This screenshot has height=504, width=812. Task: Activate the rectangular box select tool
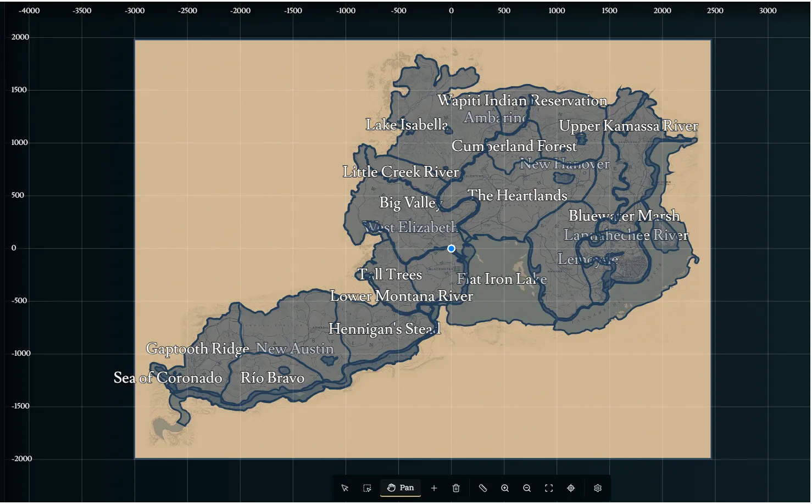pyautogui.click(x=367, y=488)
